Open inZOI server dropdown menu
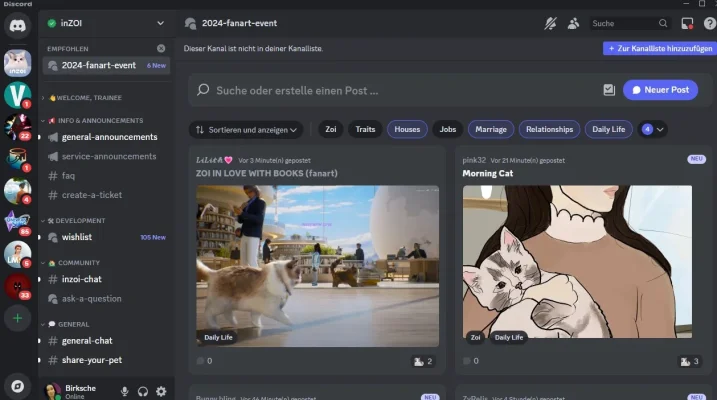The height and width of the screenshot is (400, 717). [x=160, y=23]
